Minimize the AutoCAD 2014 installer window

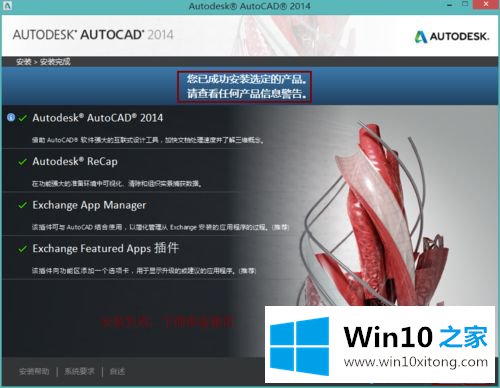(x=450, y=5)
